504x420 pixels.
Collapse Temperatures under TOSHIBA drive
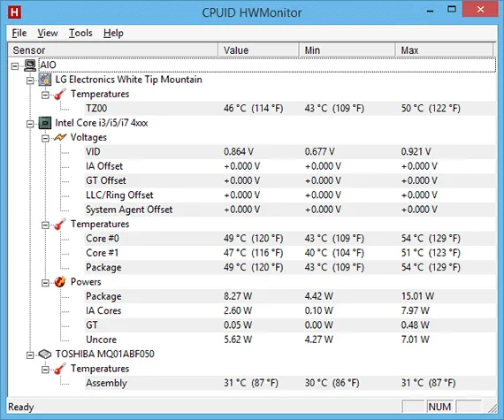click(x=45, y=370)
